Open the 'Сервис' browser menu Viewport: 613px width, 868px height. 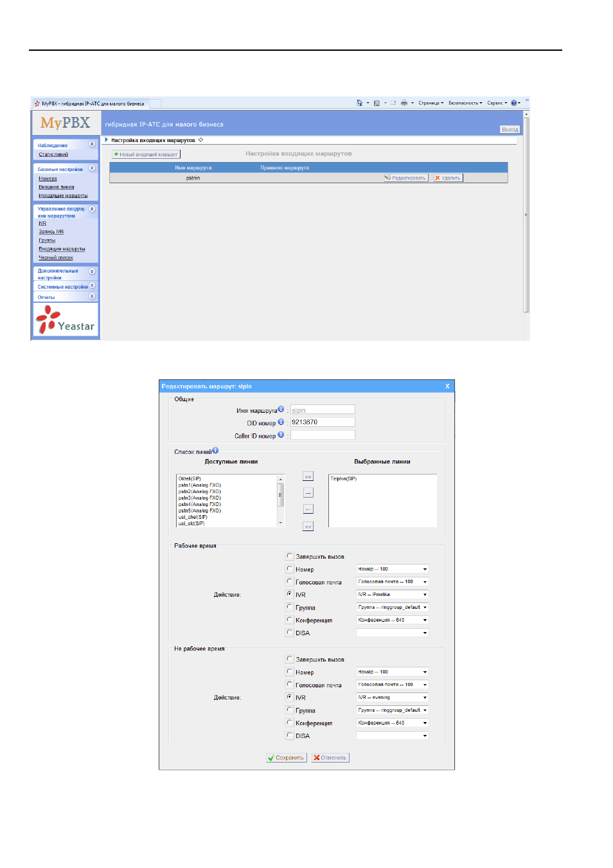pyautogui.click(x=497, y=103)
